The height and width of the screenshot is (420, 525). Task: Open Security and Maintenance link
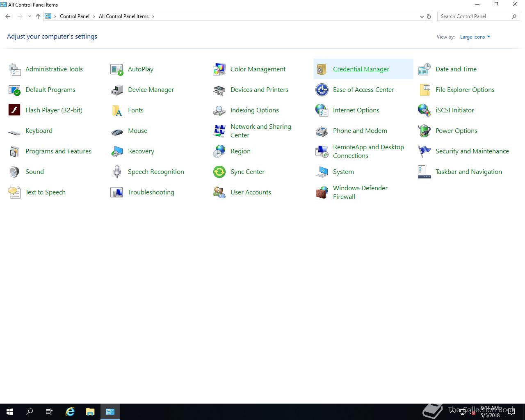472,151
